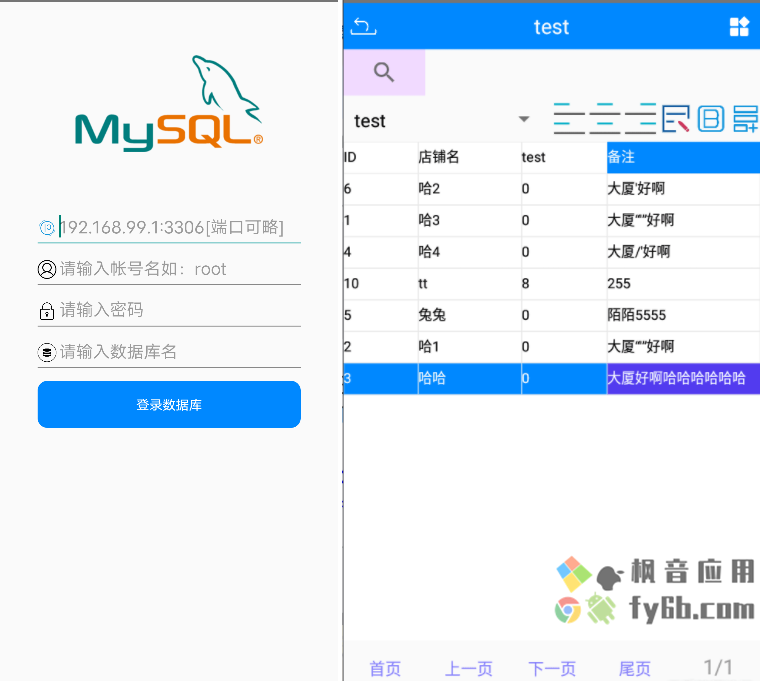Viewport: 764px width, 681px height.
Task: Select the 备注 column header
Action: (x=683, y=157)
